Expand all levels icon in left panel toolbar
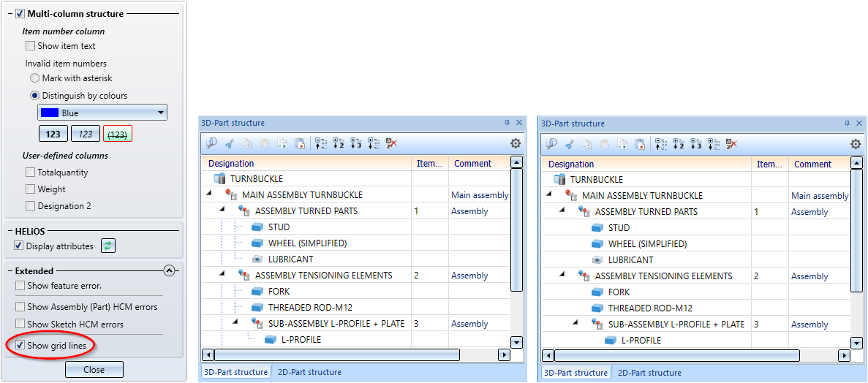868x383 pixels. click(x=374, y=143)
